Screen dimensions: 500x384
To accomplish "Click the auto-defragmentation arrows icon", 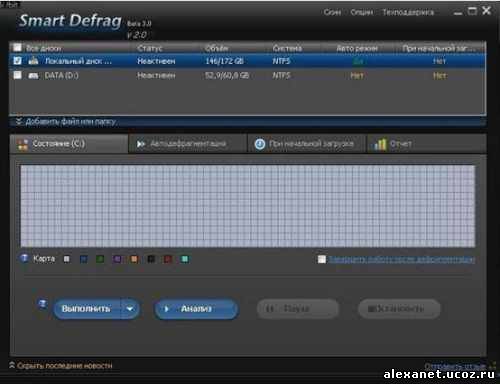I will (x=141, y=144).
